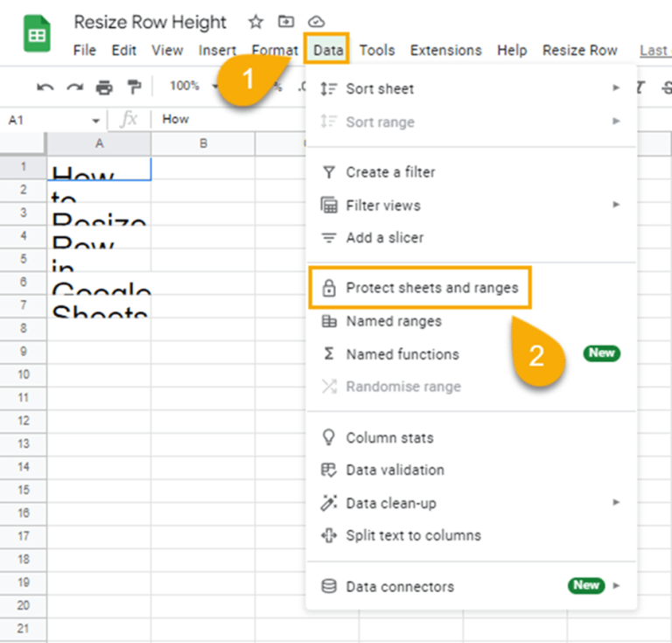Open the Tools menu
This screenshot has height=643, width=672.
click(x=377, y=51)
